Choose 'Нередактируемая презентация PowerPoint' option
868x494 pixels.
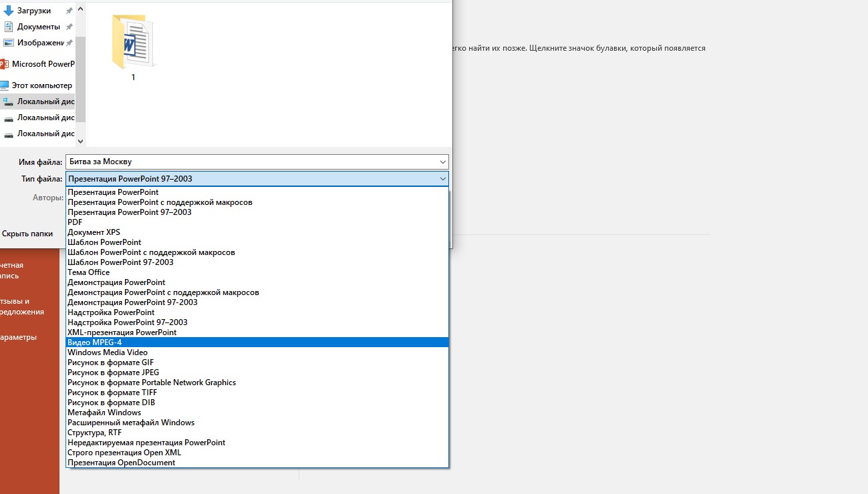coord(257,443)
